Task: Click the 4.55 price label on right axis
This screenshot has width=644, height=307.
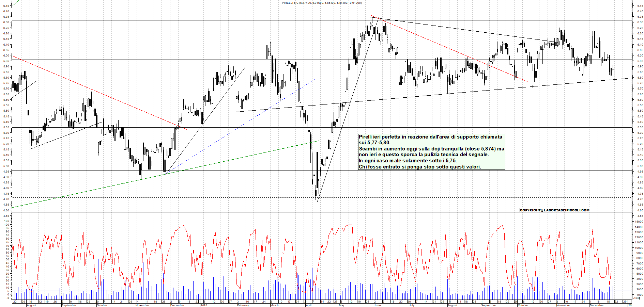Action: 640,216
